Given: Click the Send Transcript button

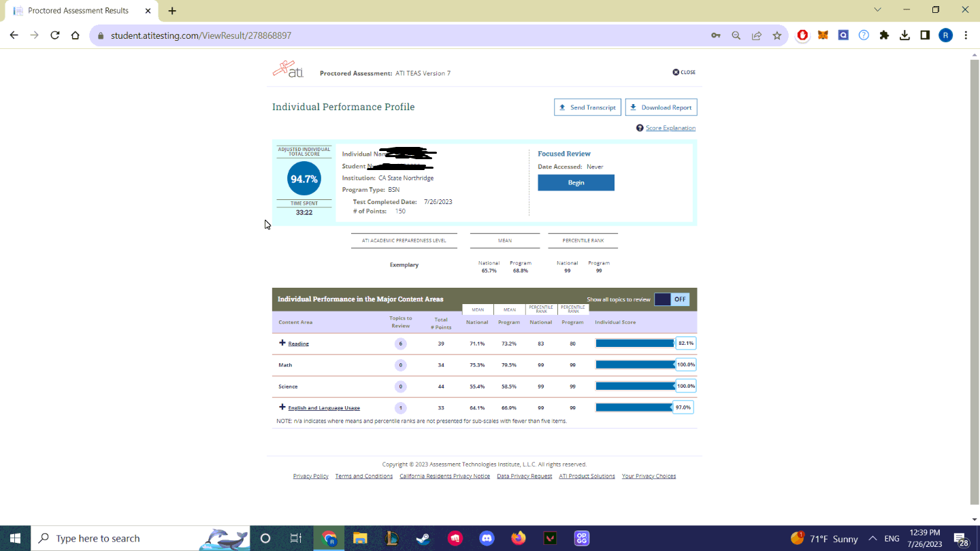Looking at the screenshot, I should (x=587, y=107).
